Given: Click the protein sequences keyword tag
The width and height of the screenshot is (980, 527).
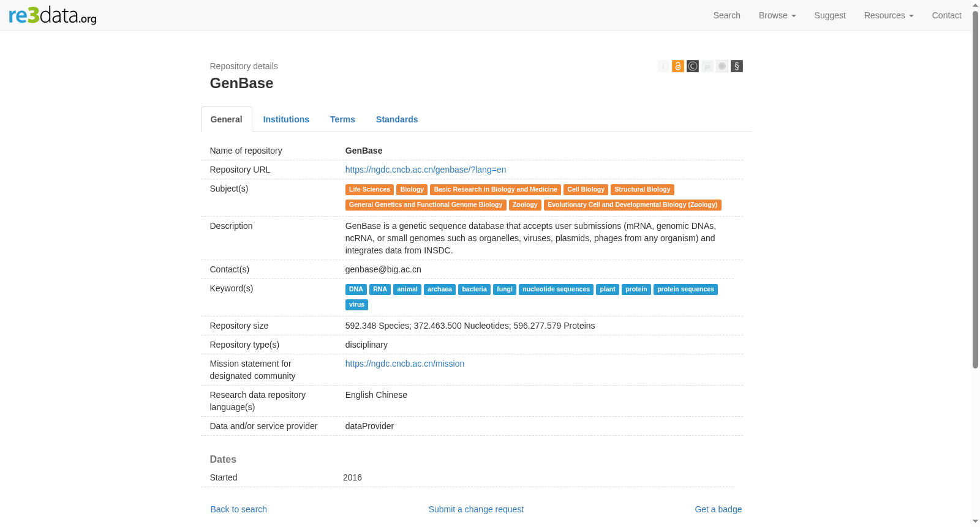Looking at the screenshot, I should tap(686, 290).
